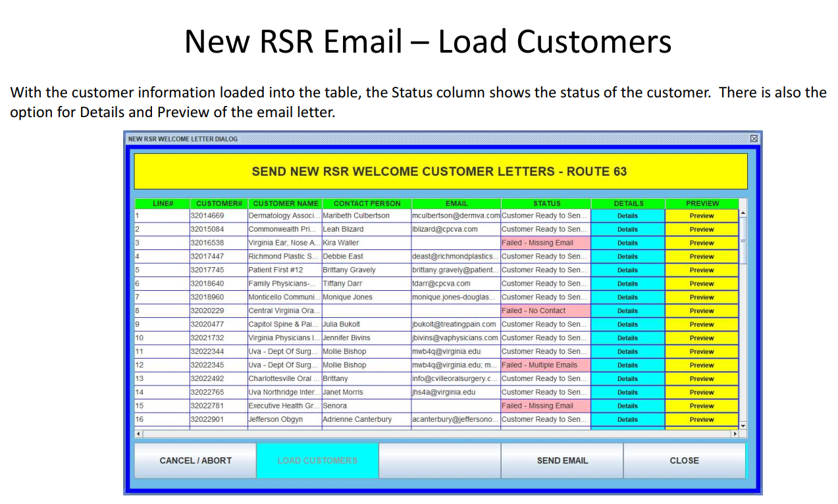Click the EMAIL column header
Screen dimensions: 838x504
tap(456, 203)
